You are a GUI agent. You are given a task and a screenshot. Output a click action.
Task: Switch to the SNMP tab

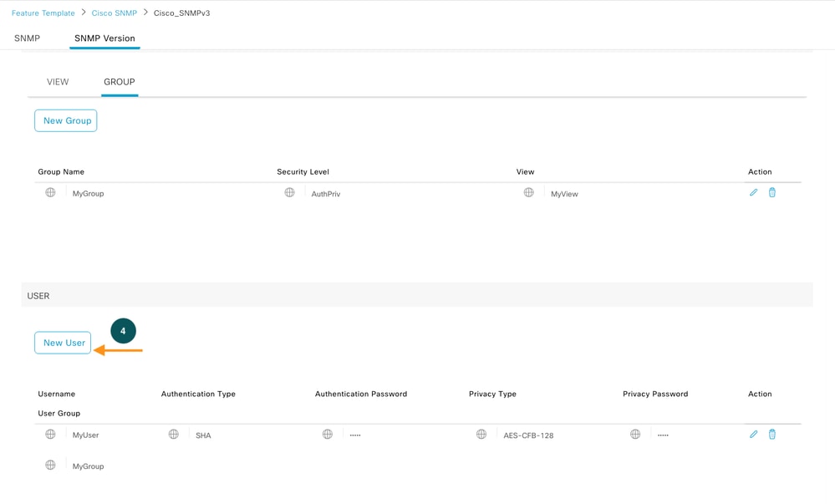[x=27, y=38]
